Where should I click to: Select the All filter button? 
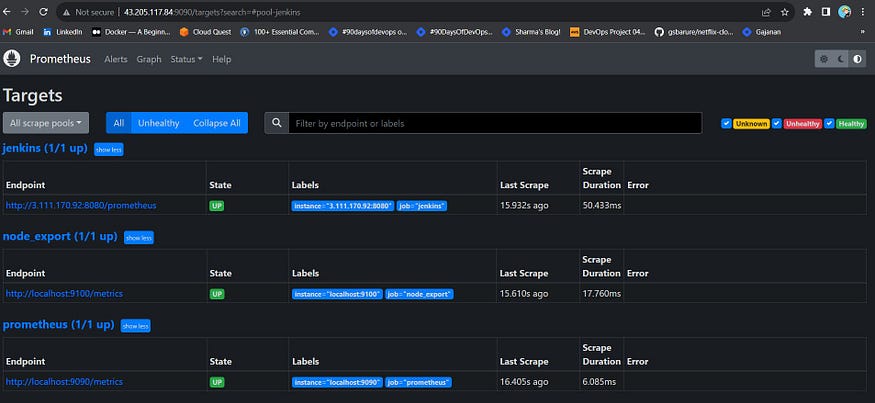coord(119,123)
